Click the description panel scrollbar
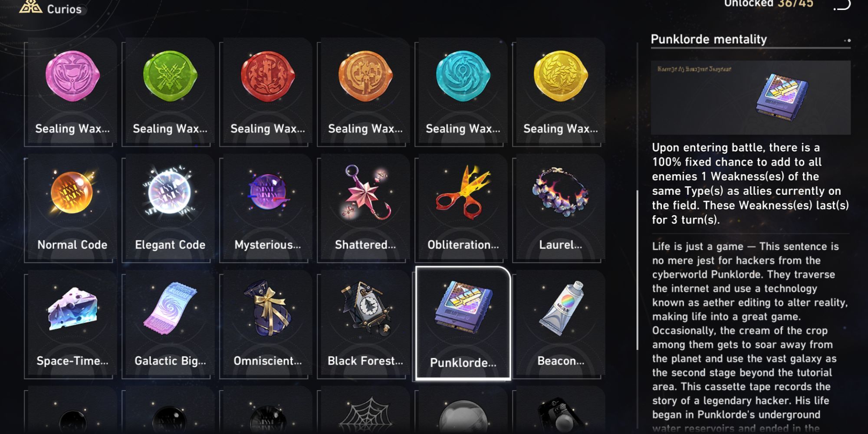868x434 pixels. (637, 270)
